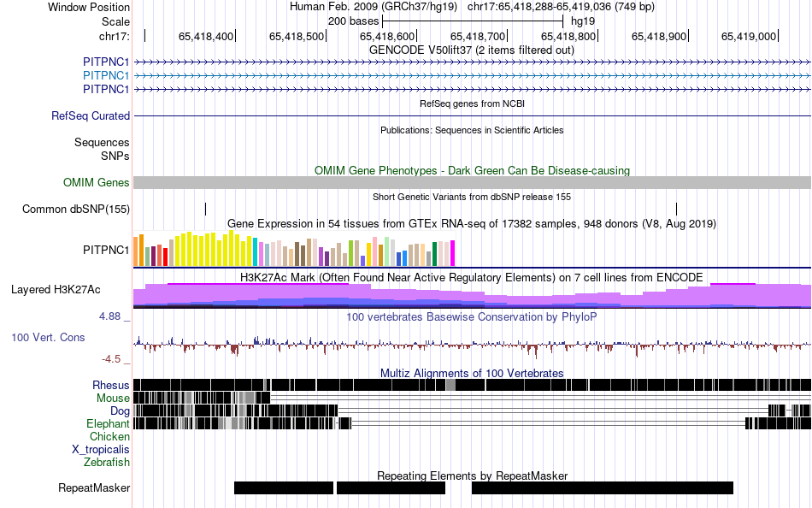The image size is (812, 508).
Task: Click the PITPNC1 GTEx expression label
Action: click(x=106, y=250)
